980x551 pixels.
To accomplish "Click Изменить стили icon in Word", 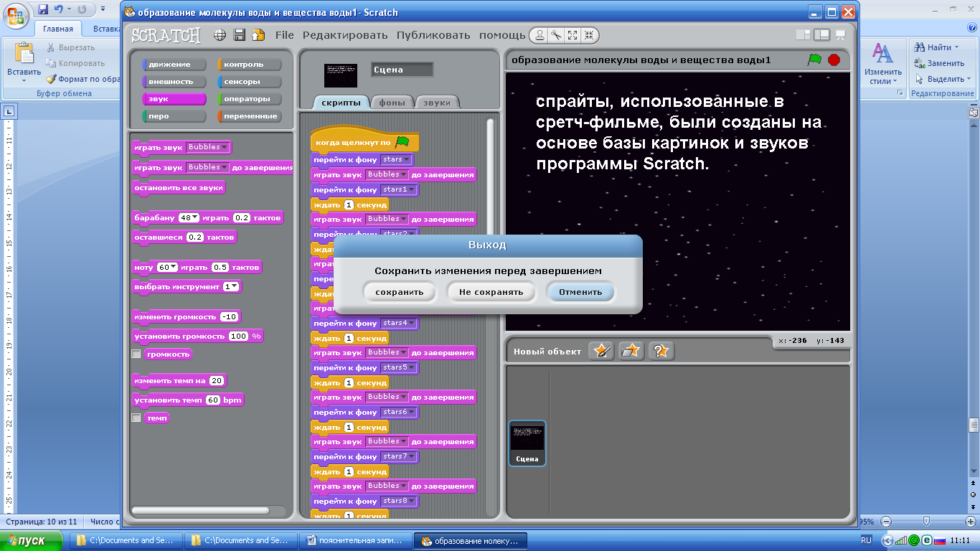I will point(882,54).
